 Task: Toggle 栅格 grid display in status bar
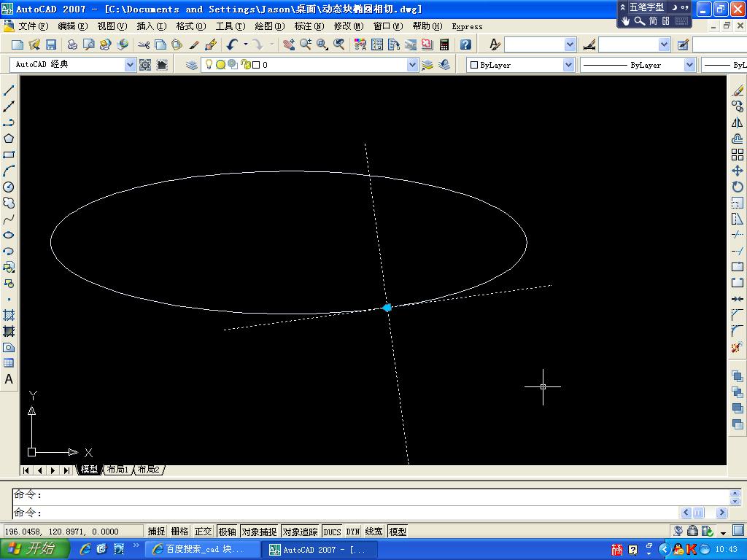tap(179, 532)
